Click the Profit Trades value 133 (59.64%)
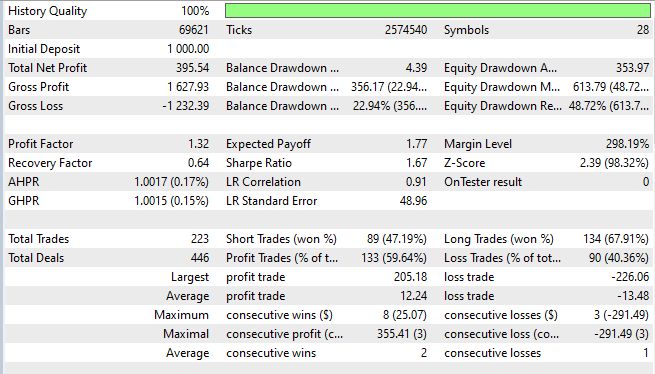The image size is (655, 374). click(394, 258)
